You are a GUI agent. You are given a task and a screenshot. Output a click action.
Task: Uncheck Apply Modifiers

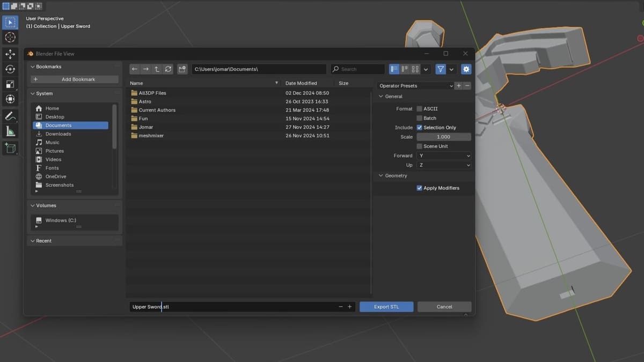click(x=419, y=188)
